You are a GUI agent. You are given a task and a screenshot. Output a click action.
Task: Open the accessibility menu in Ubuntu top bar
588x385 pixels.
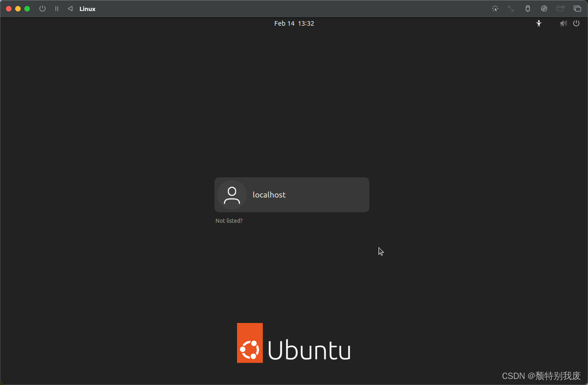(x=539, y=23)
